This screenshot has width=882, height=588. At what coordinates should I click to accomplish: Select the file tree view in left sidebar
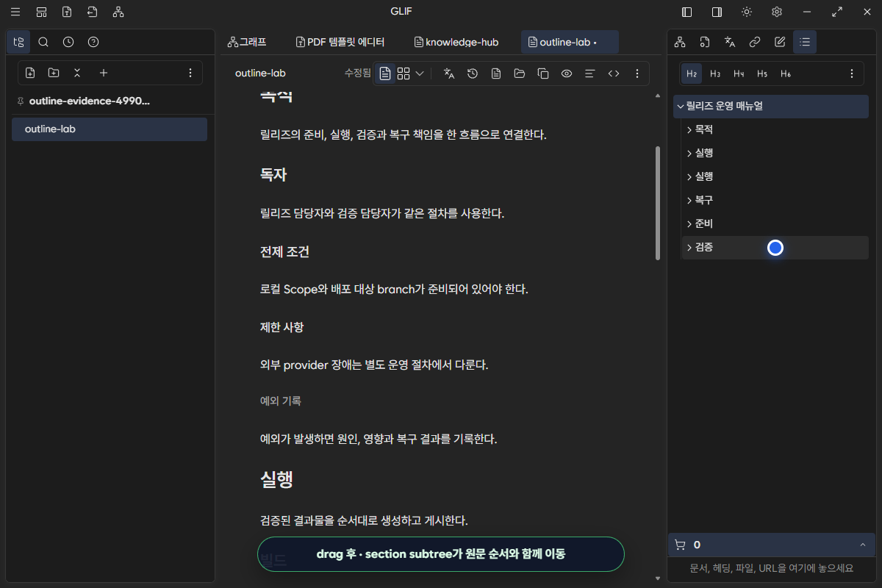(19, 42)
